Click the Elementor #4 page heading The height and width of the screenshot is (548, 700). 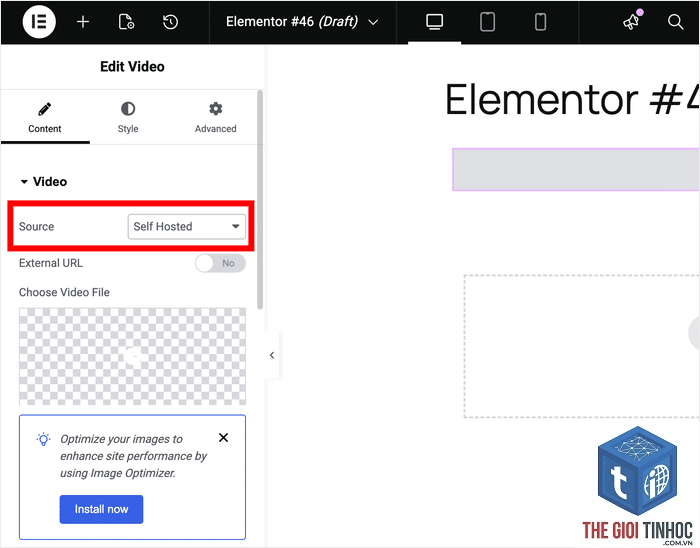572,100
